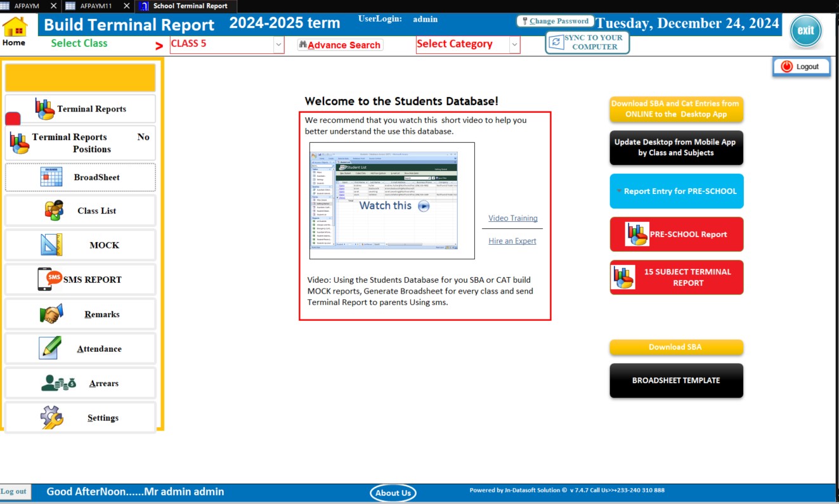
Task: Click the BroadSheet calendar grid icon
Action: (x=51, y=178)
